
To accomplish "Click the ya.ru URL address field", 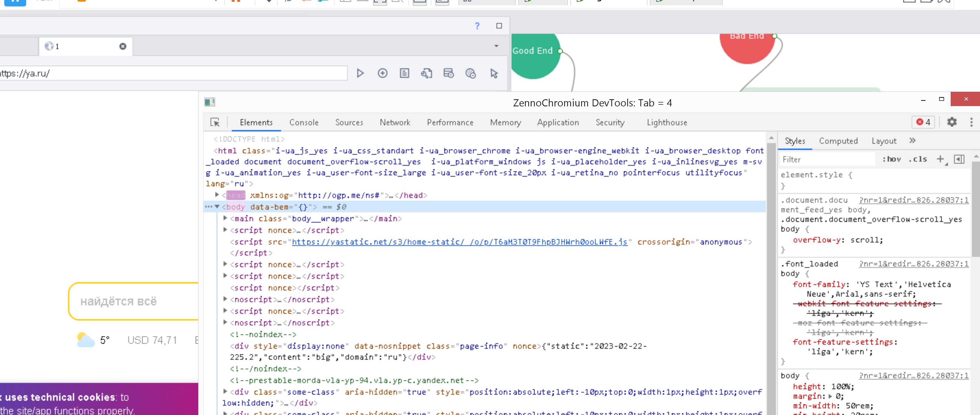I will pos(173,73).
